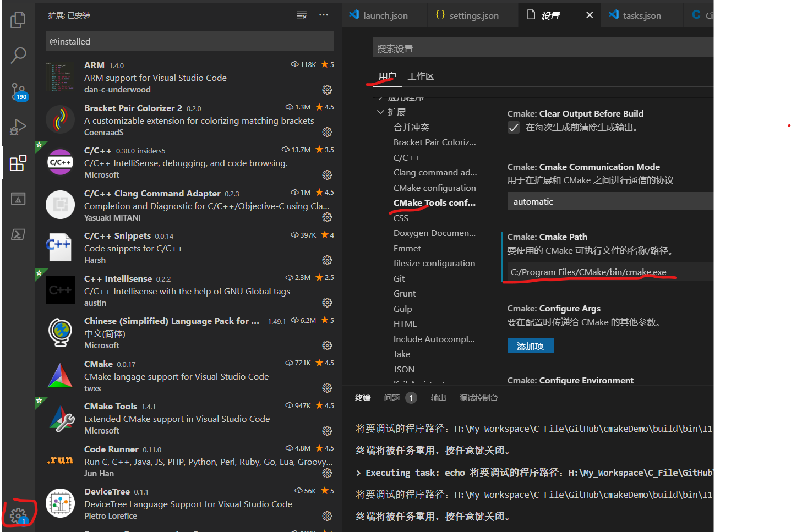Open manage gear for Bracket Pair Colorizer 2
Viewport: 791px width, 532px height.
tap(327, 132)
